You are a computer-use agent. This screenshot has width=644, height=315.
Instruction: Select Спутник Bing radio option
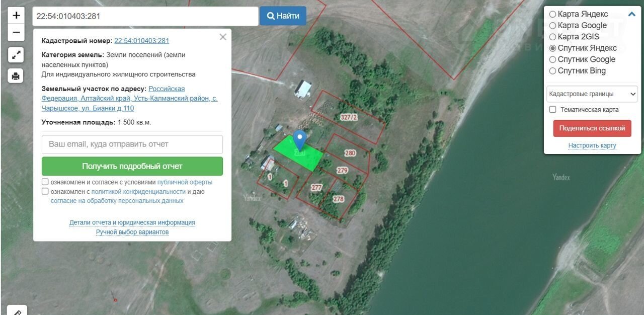pyautogui.click(x=553, y=71)
